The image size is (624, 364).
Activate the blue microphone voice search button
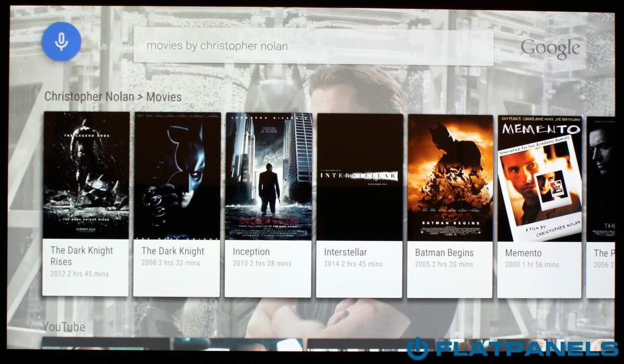(61, 42)
